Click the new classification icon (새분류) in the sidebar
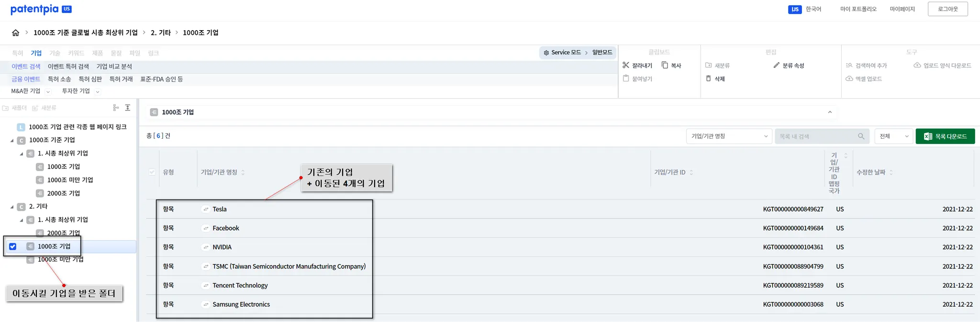This screenshot has width=980, height=322. (35, 108)
